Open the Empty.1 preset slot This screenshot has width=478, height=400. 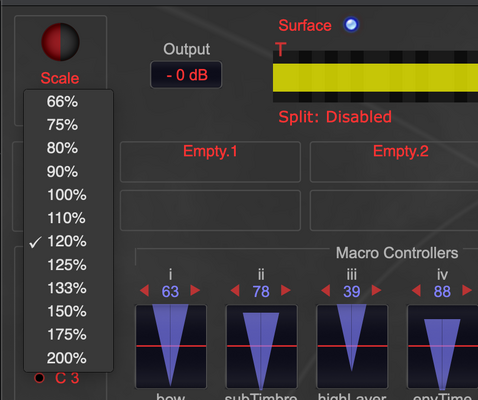(x=210, y=162)
